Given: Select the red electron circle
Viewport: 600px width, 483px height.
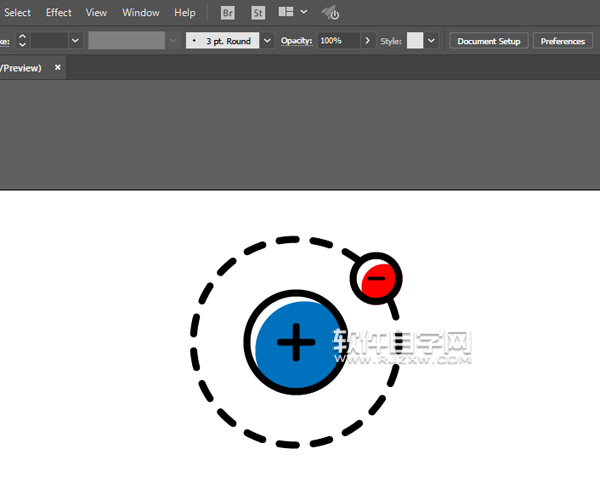Looking at the screenshot, I should pos(376,278).
